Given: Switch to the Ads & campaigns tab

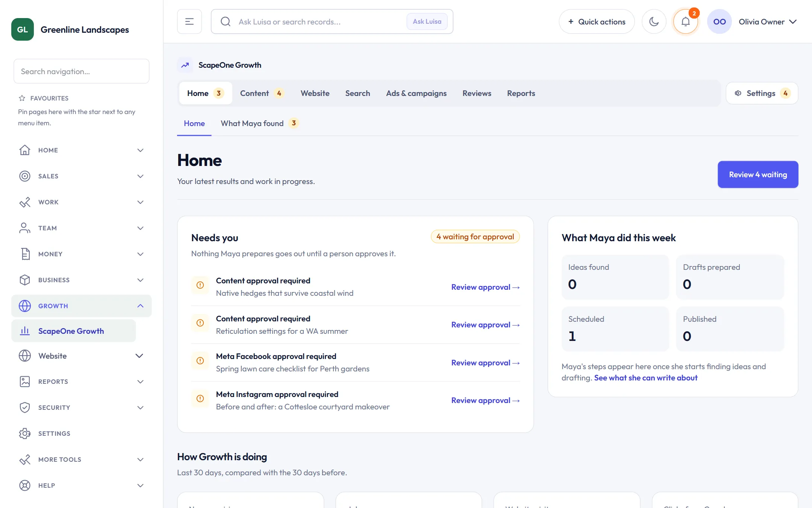Looking at the screenshot, I should click(x=416, y=93).
